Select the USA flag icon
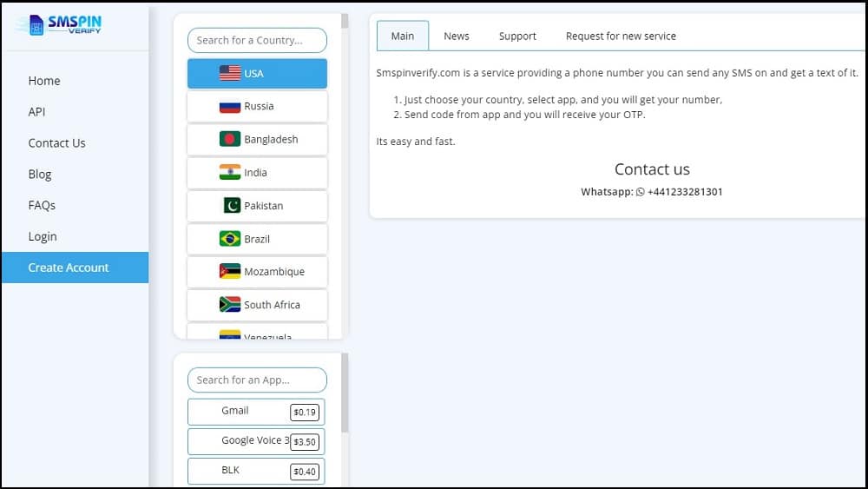This screenshot has width=868, height=489. pos(230,73)
